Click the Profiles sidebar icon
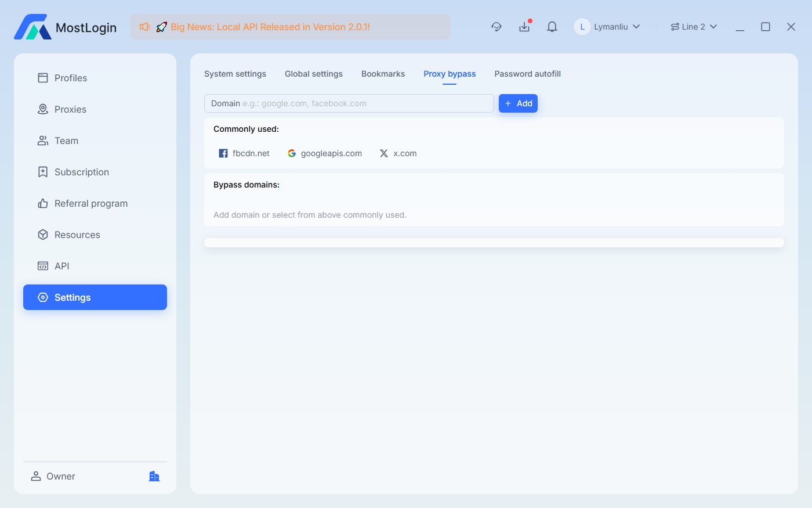The image size is (812, 508). 43,78
